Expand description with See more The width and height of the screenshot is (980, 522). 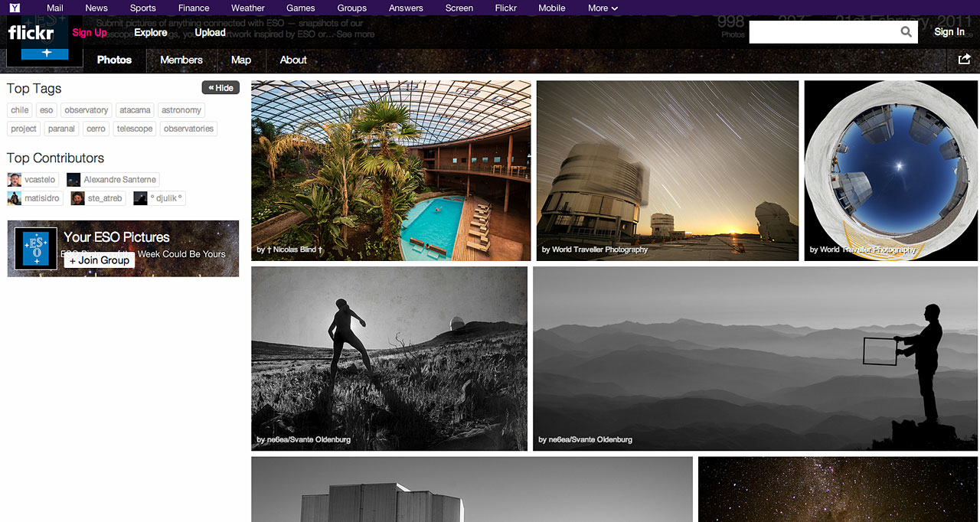click(x=355, y=34)
